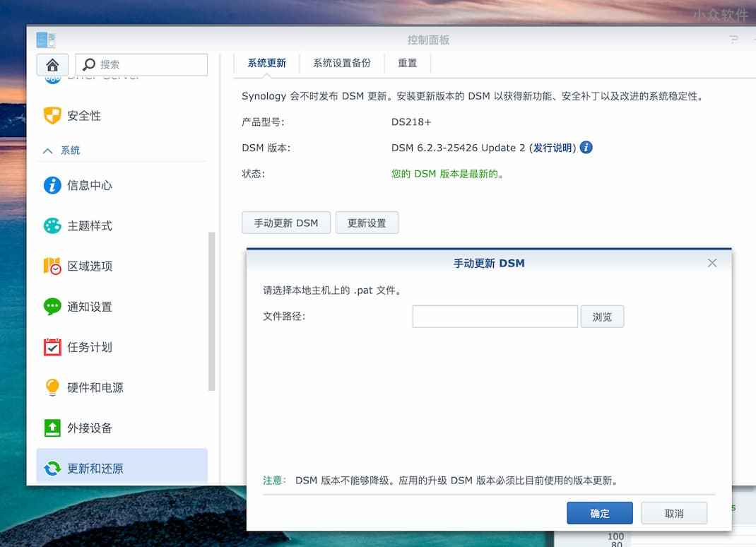Click Control Panel window title icon
The height and width of the screenshot is (547, 756).
(46, 40)
